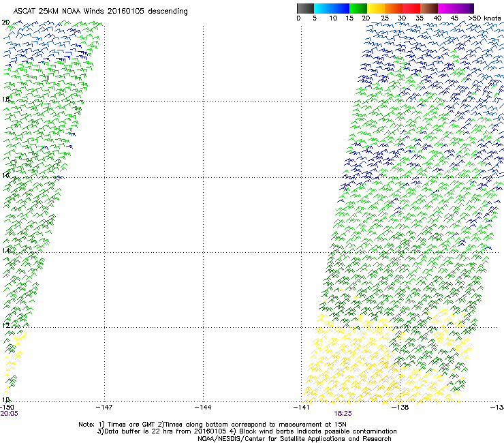Click the yellow 20-25 knots legend swatch
The image size is (504, 443).
376,8
